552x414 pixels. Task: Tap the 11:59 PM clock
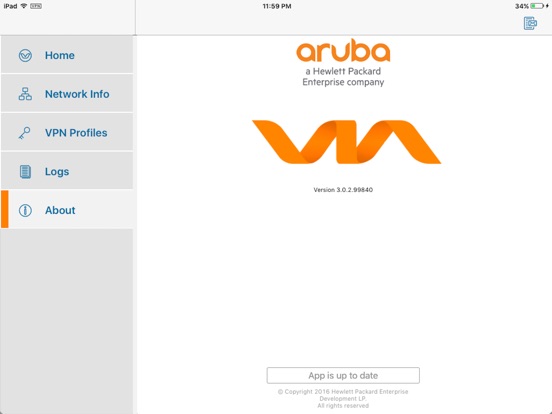click(277, 6)
